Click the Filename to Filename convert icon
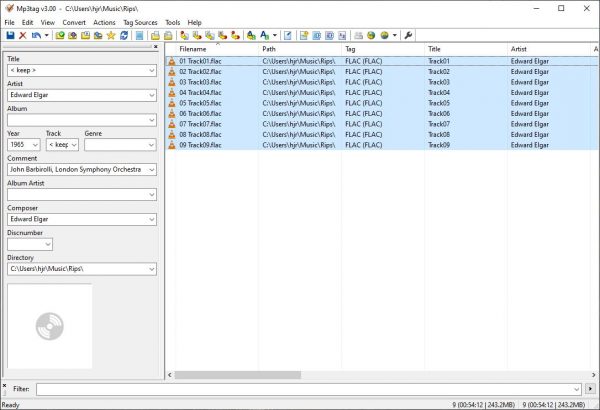Image resolution: width=600 pixels, height=410 pixels. point(210,36)
